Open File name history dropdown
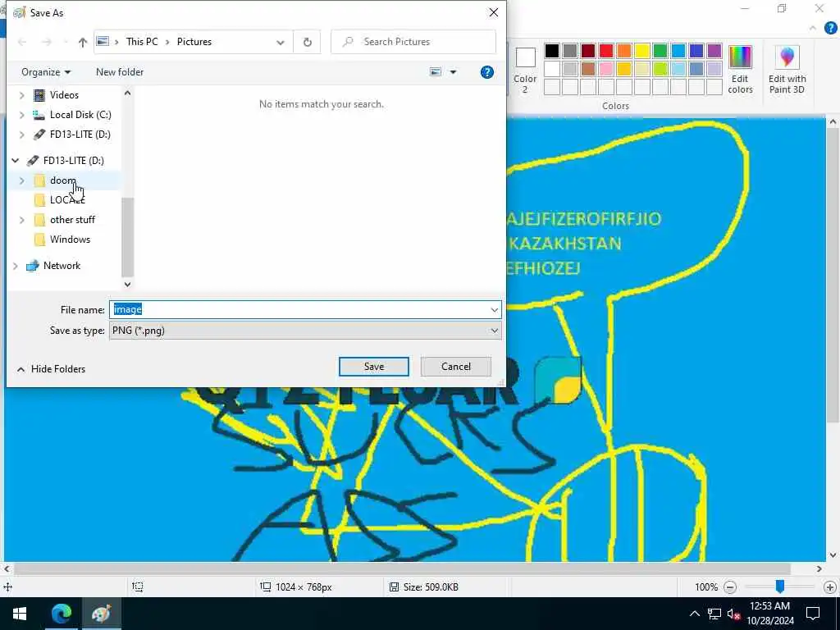The image size is (840, 630). point(494,309)
